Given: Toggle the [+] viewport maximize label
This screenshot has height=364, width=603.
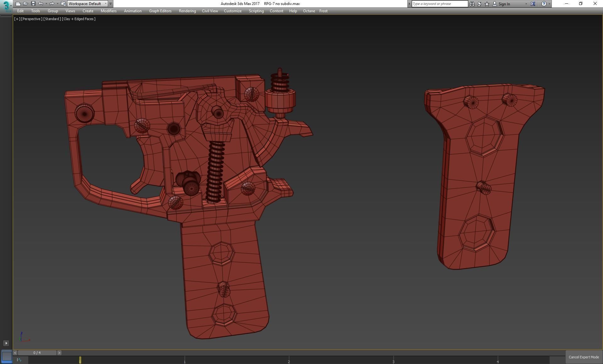Looking at the screenshot, I should pos(17,19).
